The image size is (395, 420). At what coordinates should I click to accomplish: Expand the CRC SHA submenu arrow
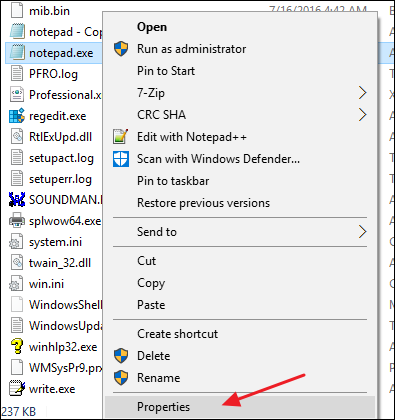coord(363,115)
